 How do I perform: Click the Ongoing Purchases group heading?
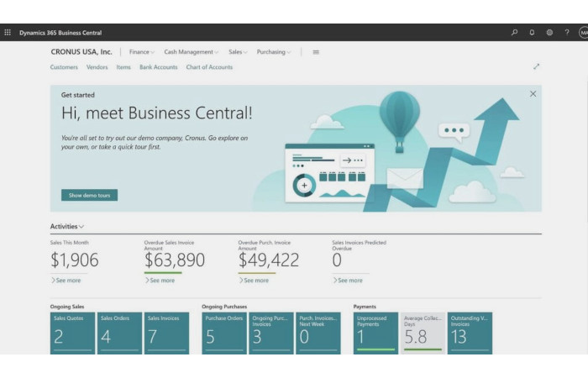click(x=224, y=307)
